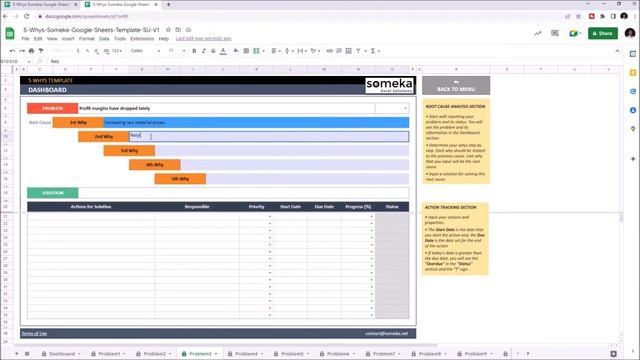Screen dimensions: 640x360
Task: Switch to the Dashboard sheet tab
Action: point(61,353)
